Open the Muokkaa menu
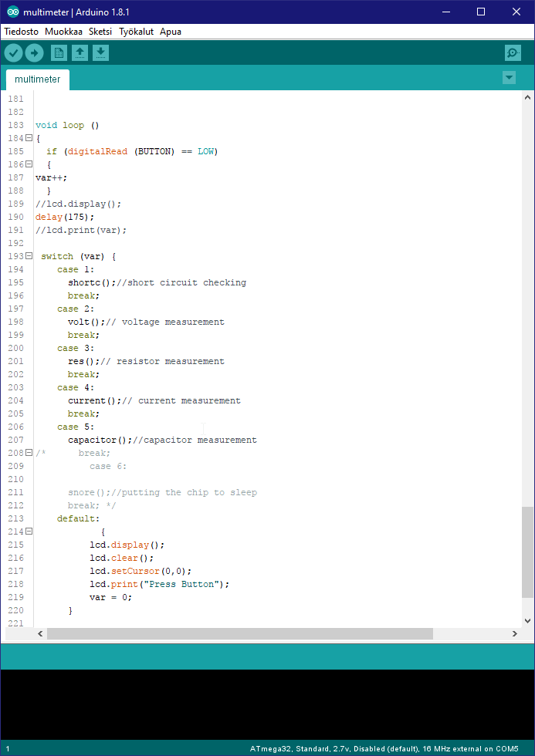Screen dimensions: 535x756 tap(63, 32)
